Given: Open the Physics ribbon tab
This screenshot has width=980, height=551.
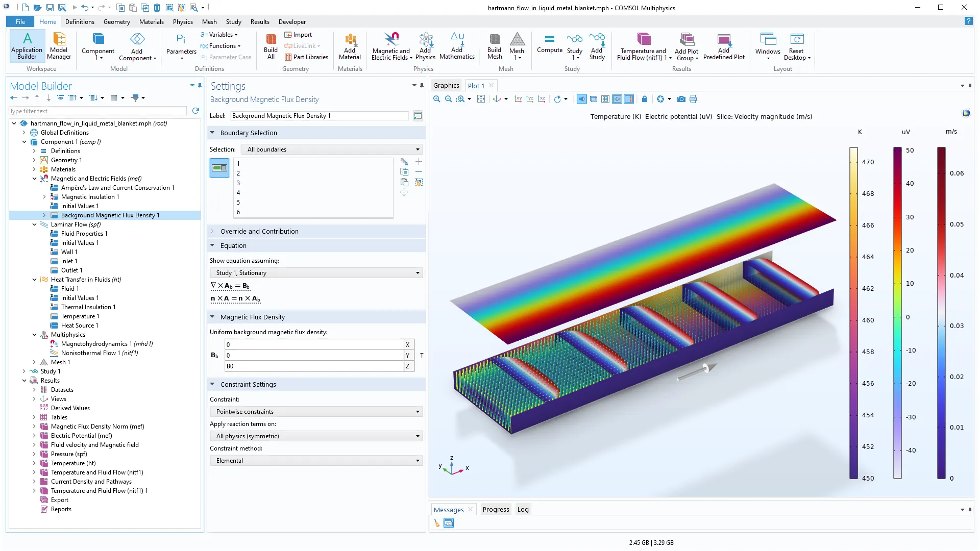Looking at the screenshot, I should click(183, 22).
